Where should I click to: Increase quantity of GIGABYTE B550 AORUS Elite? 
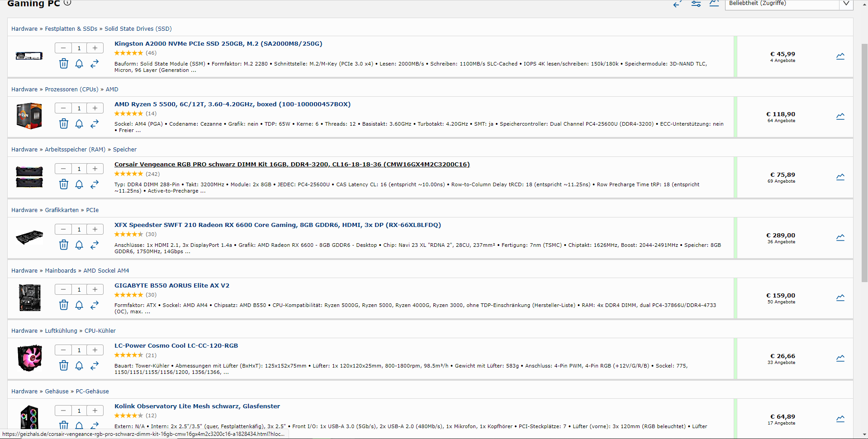point(95,289)
